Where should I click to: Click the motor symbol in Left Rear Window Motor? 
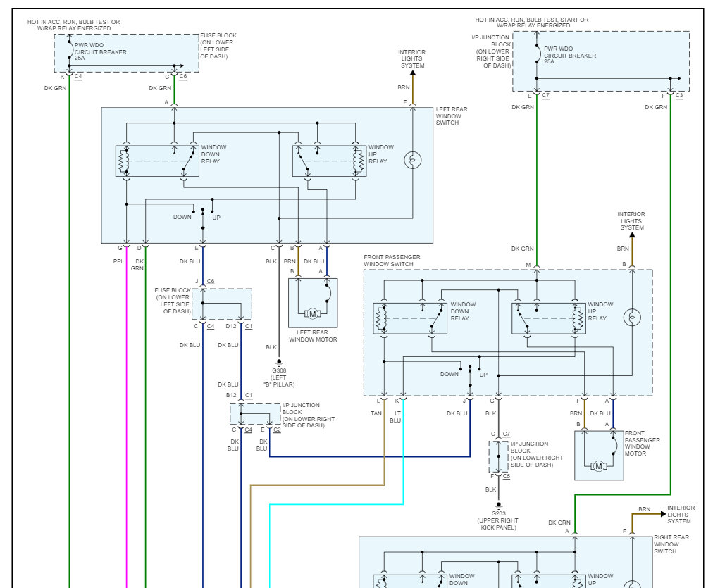312,314
